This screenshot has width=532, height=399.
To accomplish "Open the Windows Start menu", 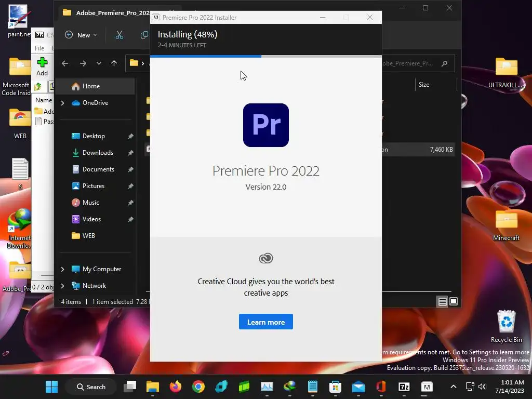I will (x=51, y=387).
